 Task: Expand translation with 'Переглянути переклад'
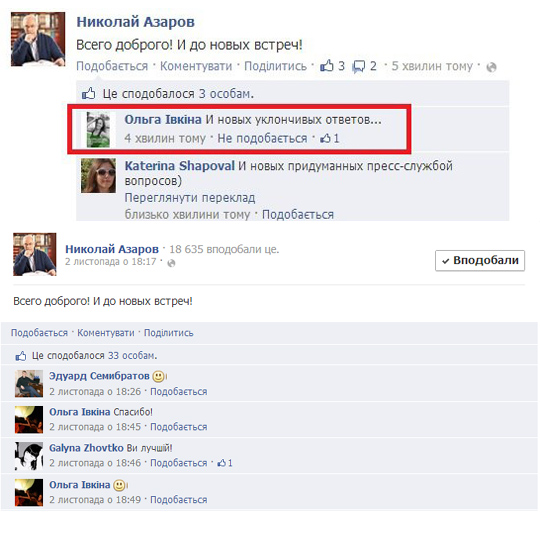pos(190,198)
